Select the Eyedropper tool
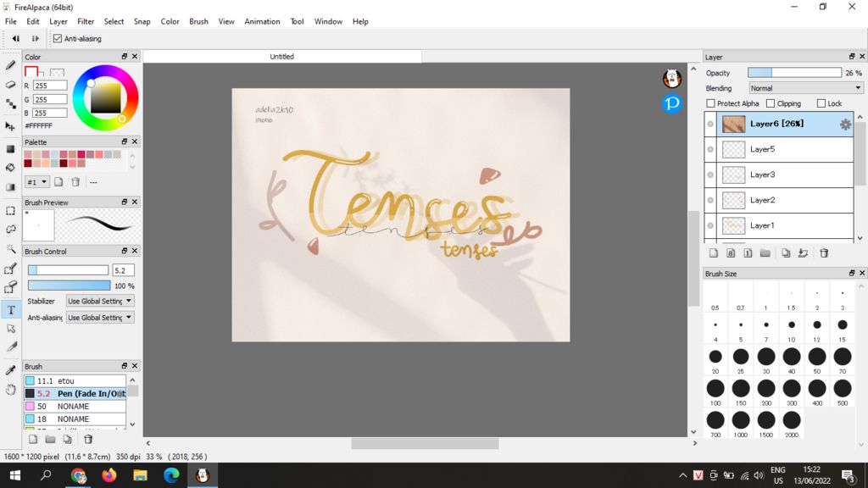 click(10, 370)
